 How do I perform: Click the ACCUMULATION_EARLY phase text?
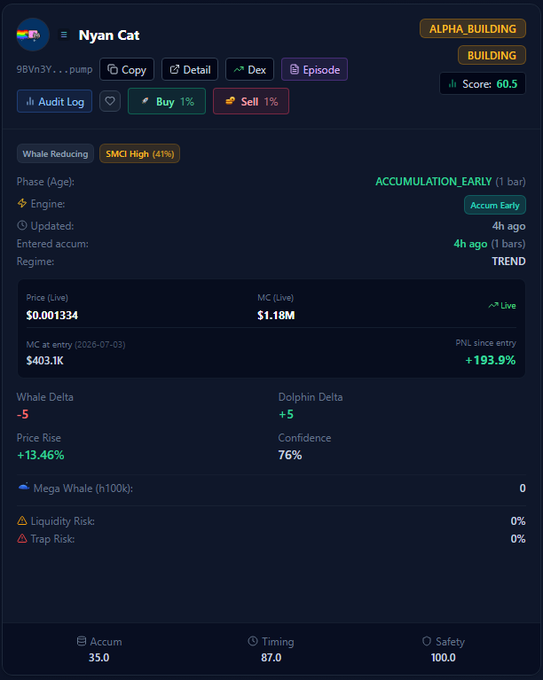pos(433,181)
